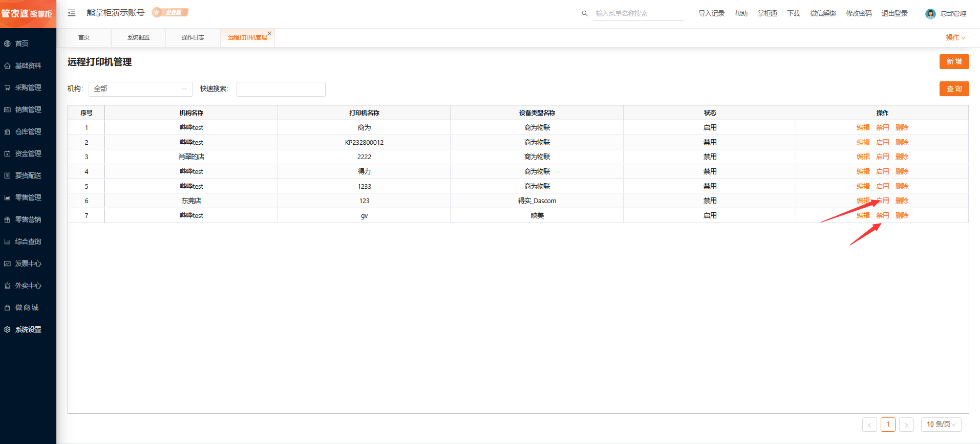This screenshot has height=444, width=980.
Task: Click the 外卖中心 sidebar icon
Action: tap(7, 285)
